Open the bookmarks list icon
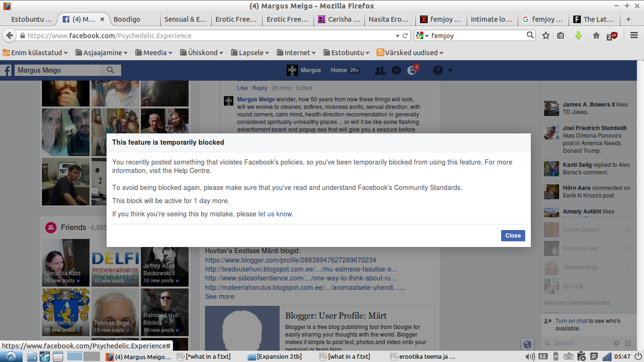This screenshot has height=362, width=644. [561, 35]
